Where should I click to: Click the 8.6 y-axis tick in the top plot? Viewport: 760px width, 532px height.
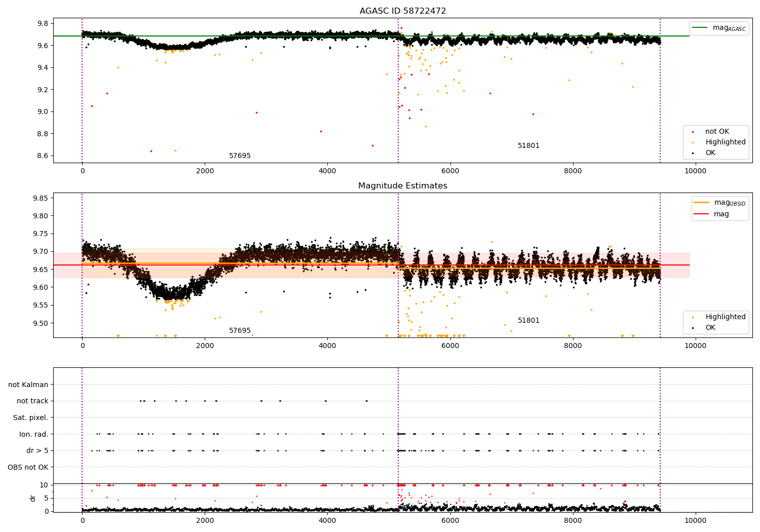click(x=43, y=156)
